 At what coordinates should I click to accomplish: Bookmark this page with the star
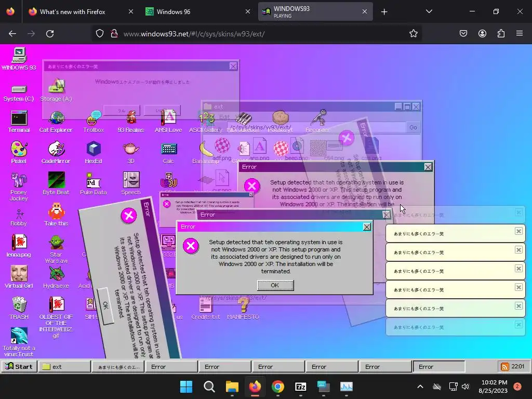[x=413, y=33]
